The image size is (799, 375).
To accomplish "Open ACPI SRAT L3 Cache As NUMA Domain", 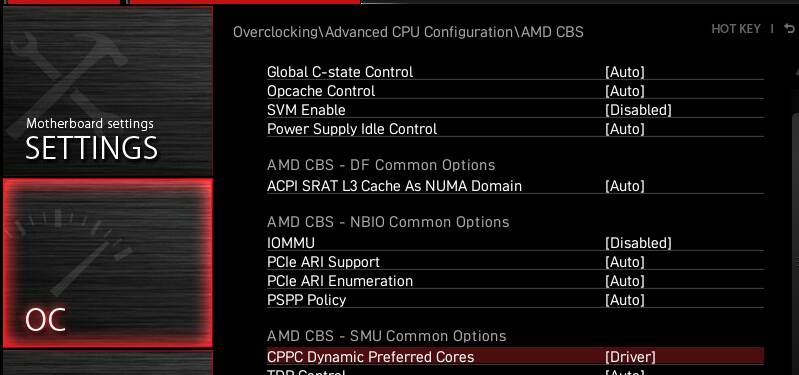I will click(515, 186).
